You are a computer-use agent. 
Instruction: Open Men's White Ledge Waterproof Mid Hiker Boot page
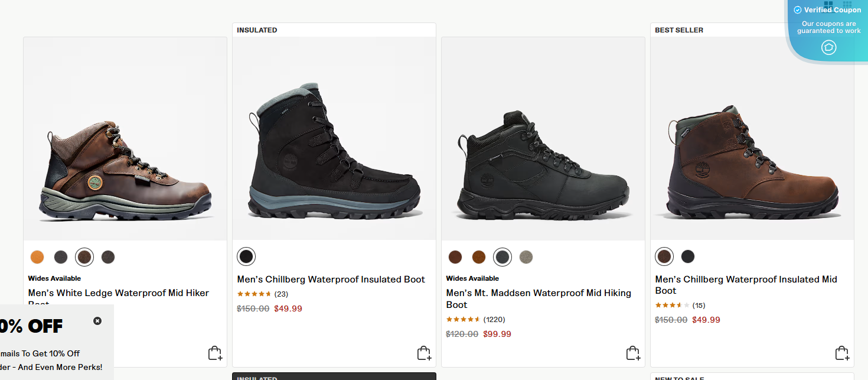point(118,293)
